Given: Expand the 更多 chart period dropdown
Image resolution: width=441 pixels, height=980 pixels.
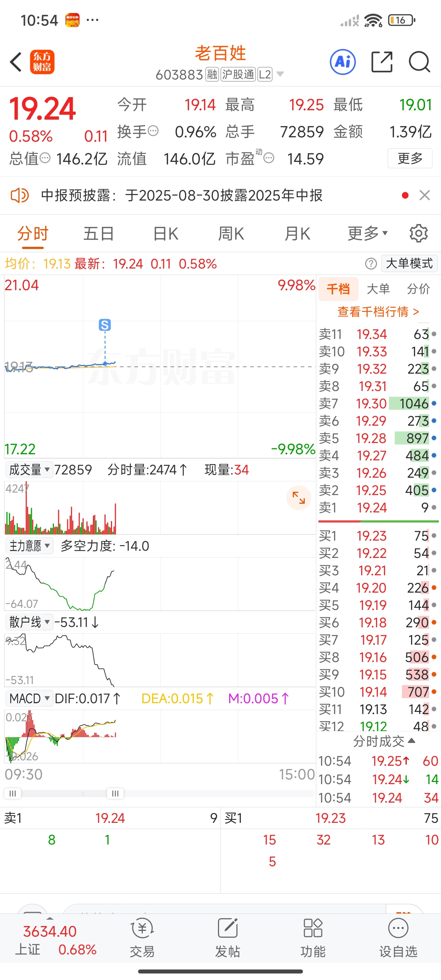Looking at the screenshot, I should [368, 233].
